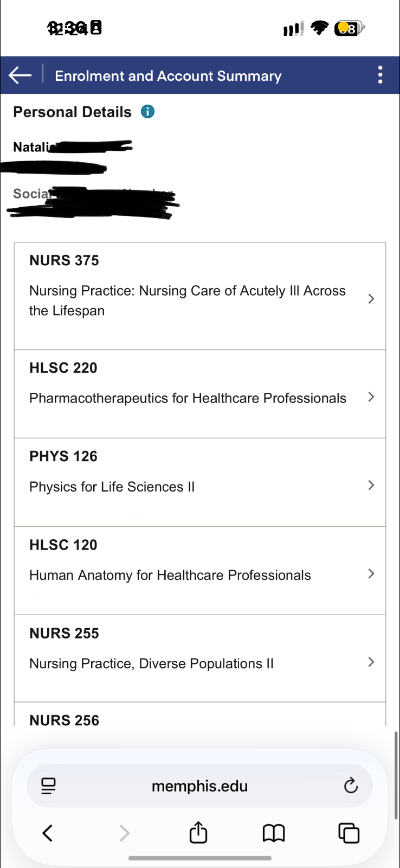The width and height of the screenshot is (400, 868).
Task: Expand NURS 255 course chevron
Action: tap(371, 662)
